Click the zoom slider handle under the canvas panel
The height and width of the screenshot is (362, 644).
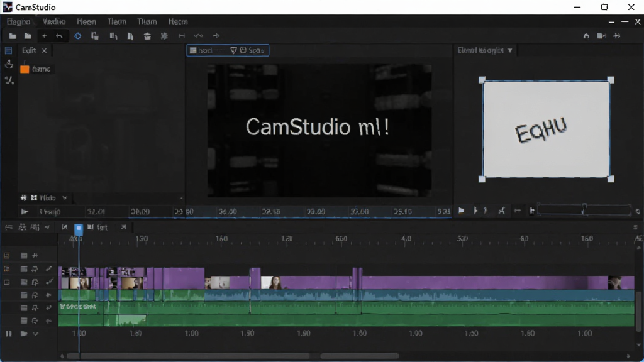coord(584,209)
